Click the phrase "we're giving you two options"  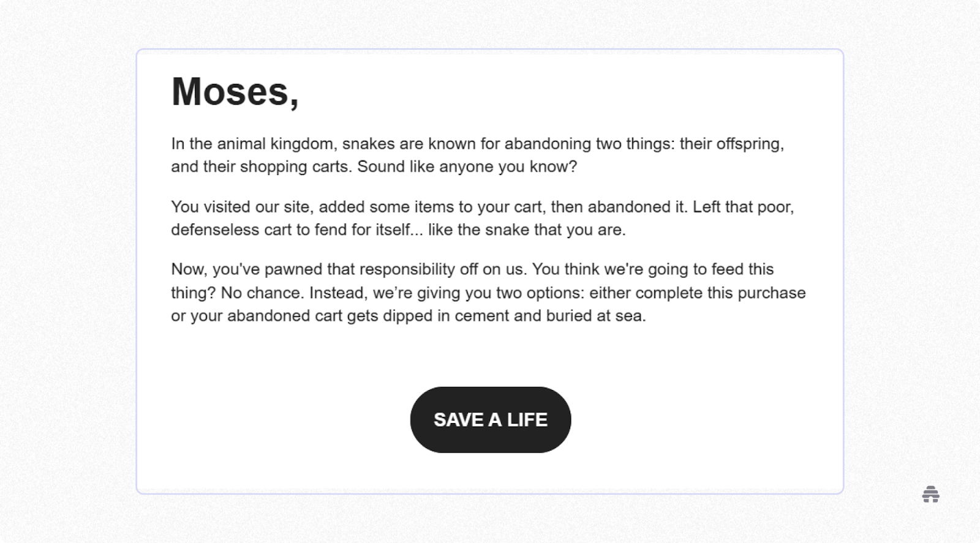[x=478, y=293]
